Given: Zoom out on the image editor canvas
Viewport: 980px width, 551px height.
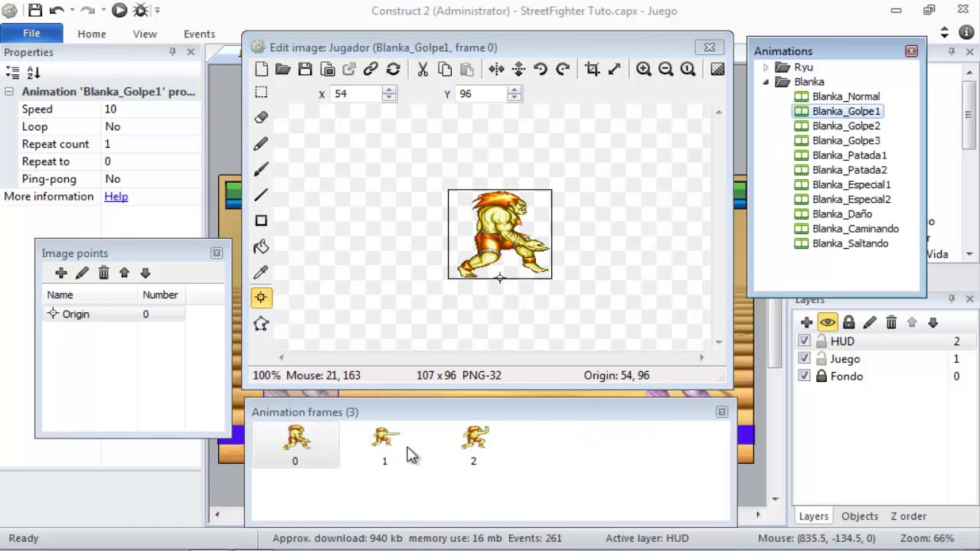Looking at the screenshot, I should coord(665,70).
